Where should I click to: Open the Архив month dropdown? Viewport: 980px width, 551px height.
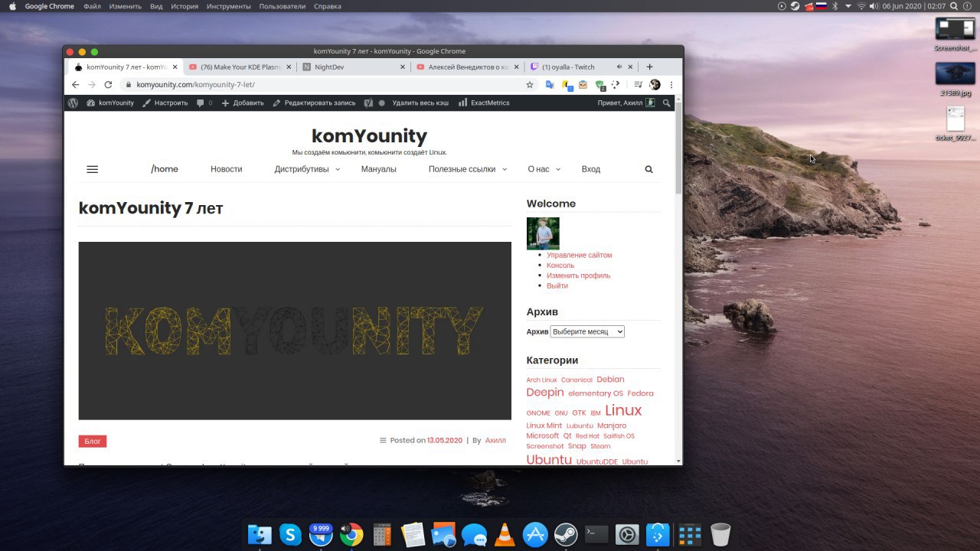pyautogui.click(x=587, y=331)
